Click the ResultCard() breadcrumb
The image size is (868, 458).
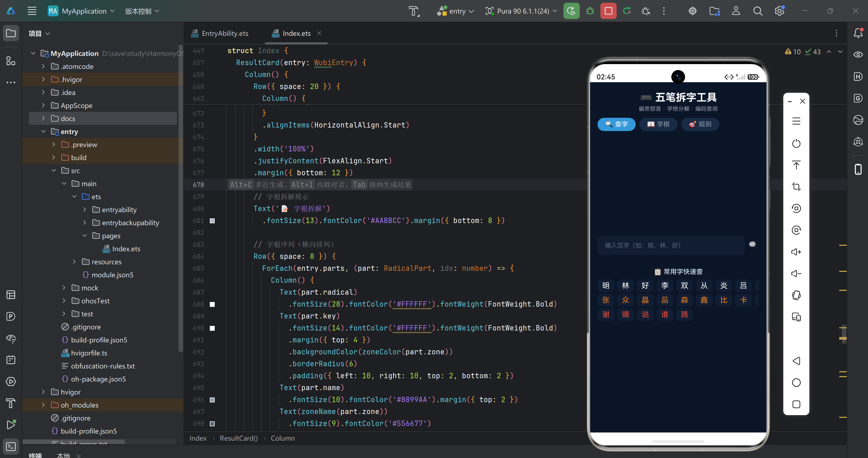239,438
